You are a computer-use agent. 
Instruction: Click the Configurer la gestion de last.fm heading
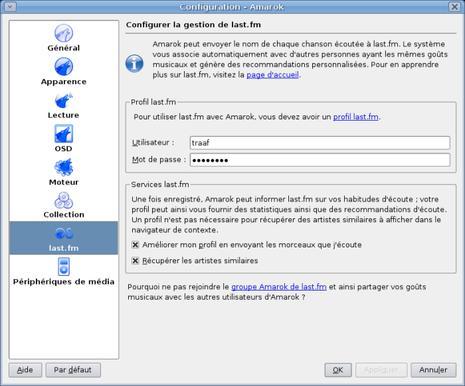[193, 25]
